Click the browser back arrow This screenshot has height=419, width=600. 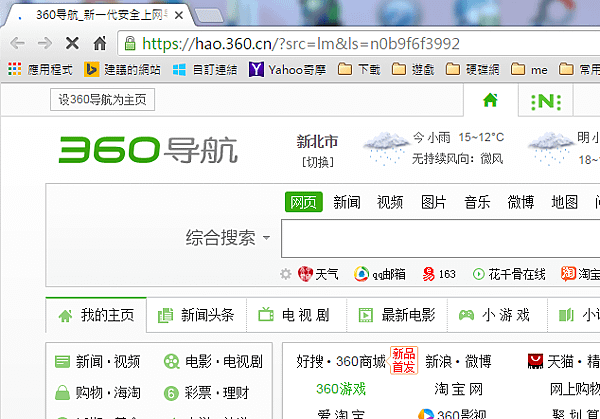click(17, 43)
